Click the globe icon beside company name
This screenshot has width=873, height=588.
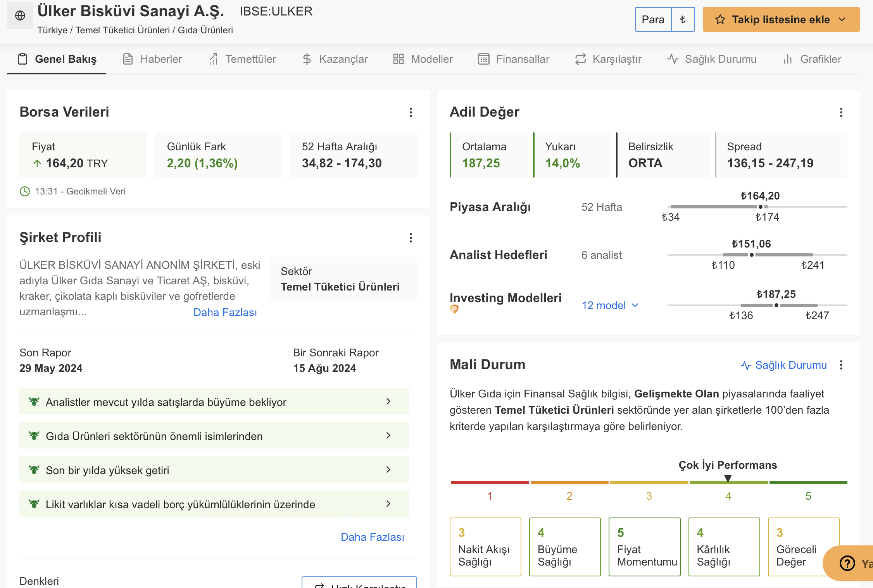tap(20, 15)
